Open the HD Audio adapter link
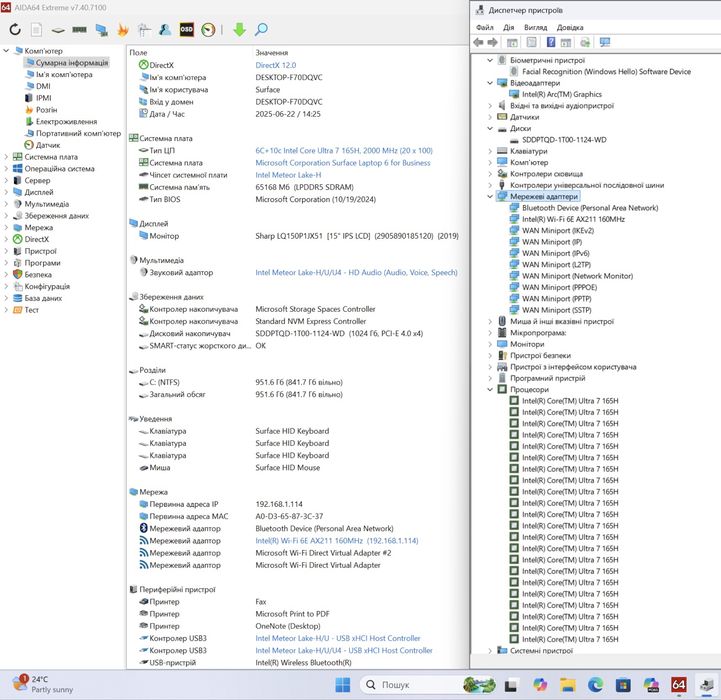Viewport: 721px width, 700px height. [356, 272]
